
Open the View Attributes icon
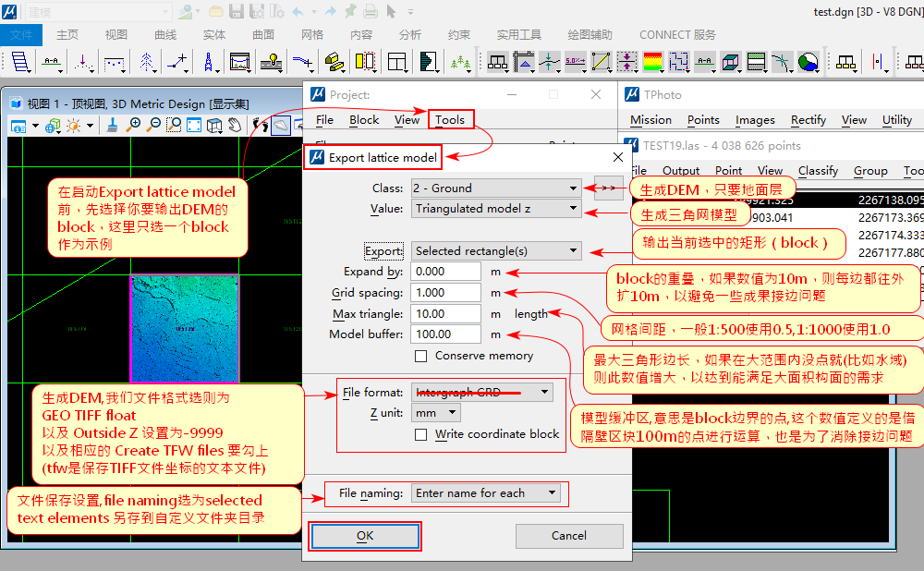click(x=18, y=126)
